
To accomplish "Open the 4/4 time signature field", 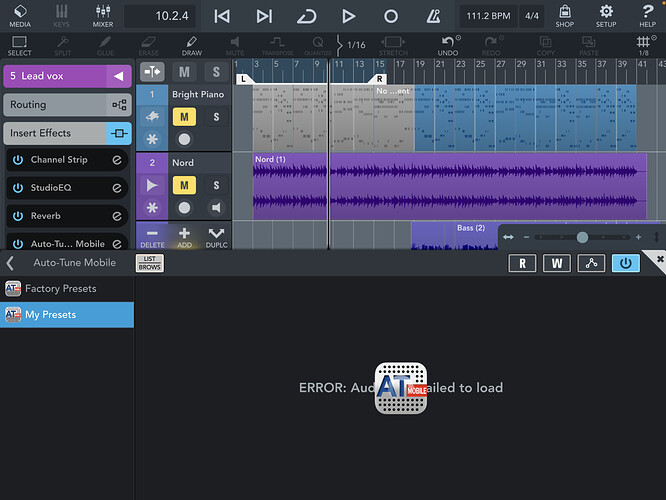I will pos(532,16).
